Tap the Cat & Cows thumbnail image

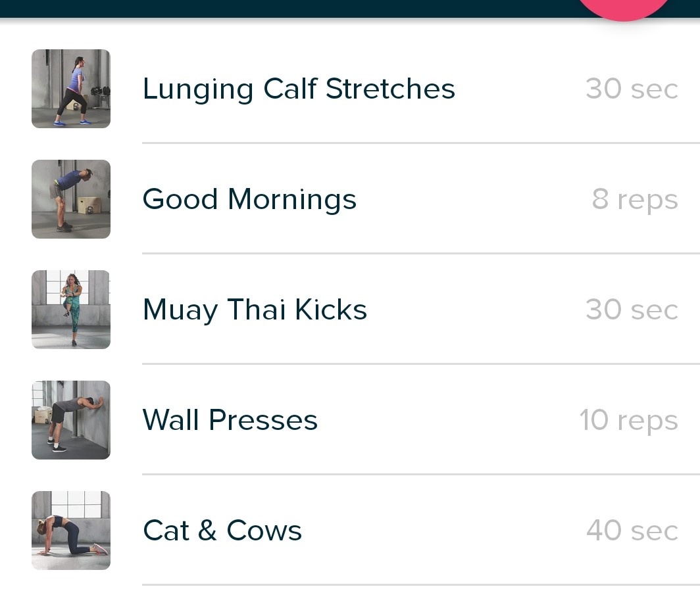tap(71, 531)
